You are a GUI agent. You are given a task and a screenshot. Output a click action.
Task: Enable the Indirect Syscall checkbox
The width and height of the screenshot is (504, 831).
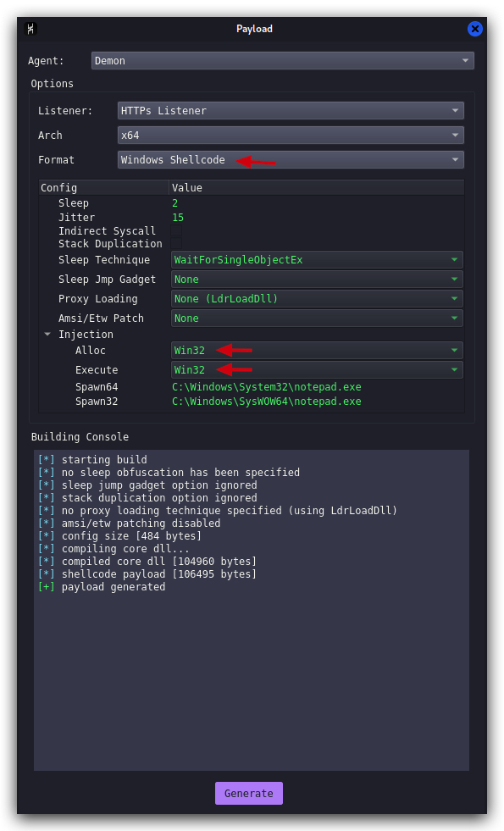click(x=176, y=230)
